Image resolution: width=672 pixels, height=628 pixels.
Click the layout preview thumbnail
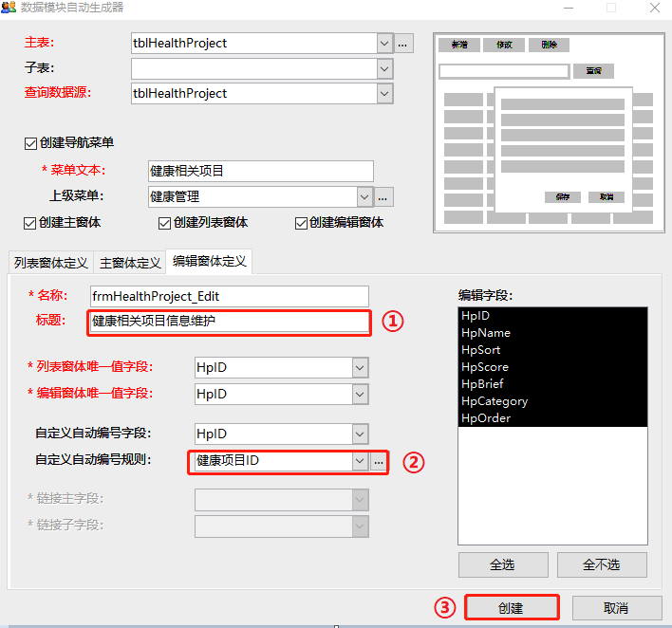(x=549, y=133)
